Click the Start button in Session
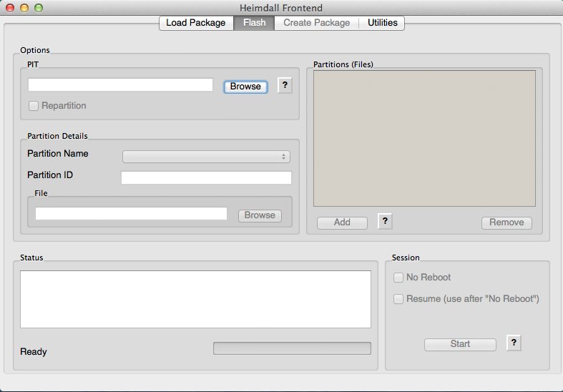The image size is (563, 392). coord(460,344)
